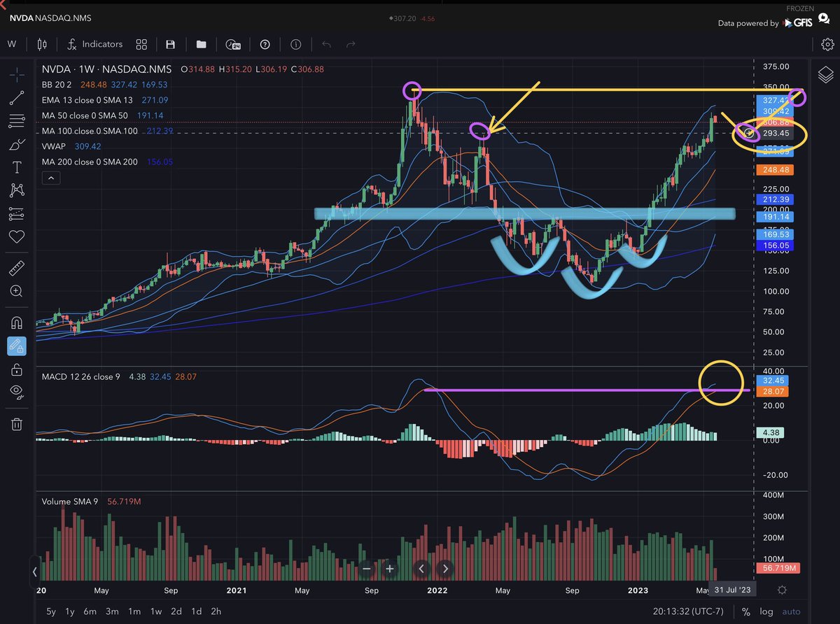Toggle auto scale
Image resolution: width=840 pixels, height=624 pixels.
tap(791, 611)
